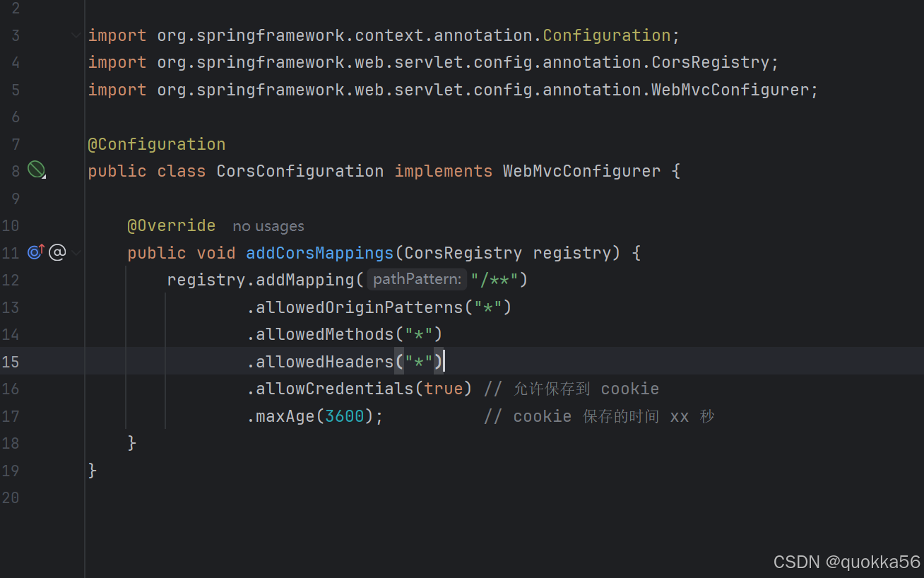Click .allowedHeaders method call
This screenshot has height=578, width=924.
click(319, 362)
